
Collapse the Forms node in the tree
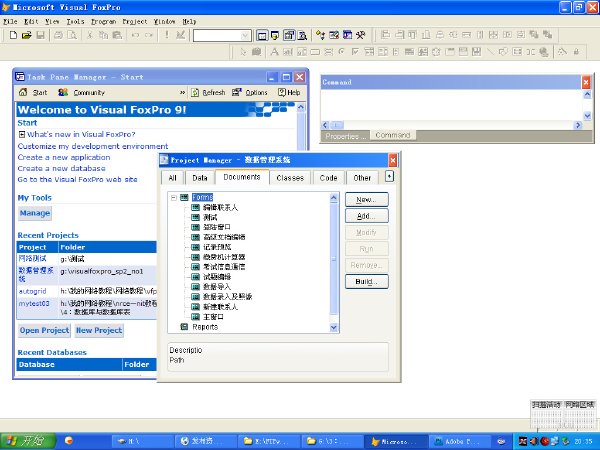point(174,197)
